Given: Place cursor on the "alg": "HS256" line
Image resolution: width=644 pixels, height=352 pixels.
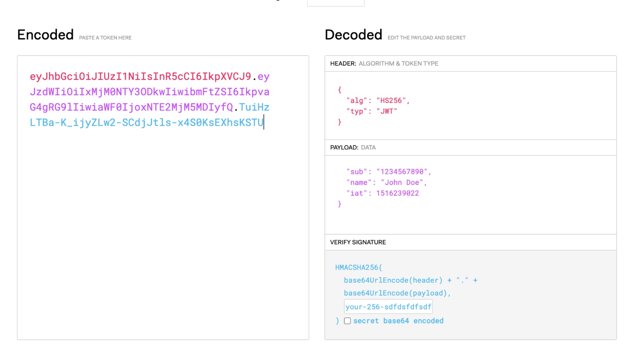Looking at the screenshot, I should tap(378, 101).
